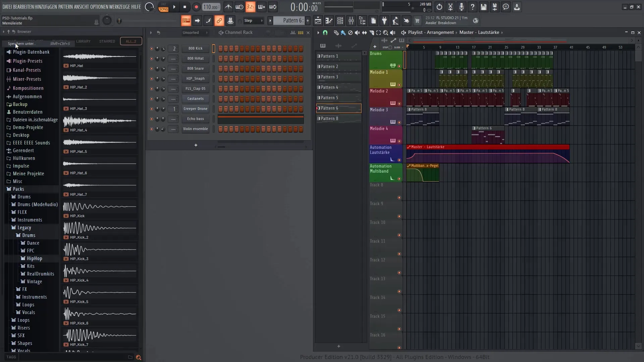Select the Playback speaker tool in Playlist
Image resolution: width=644 pixels, height=362 pixels.
pyautogui.click(x=392, y=33)
